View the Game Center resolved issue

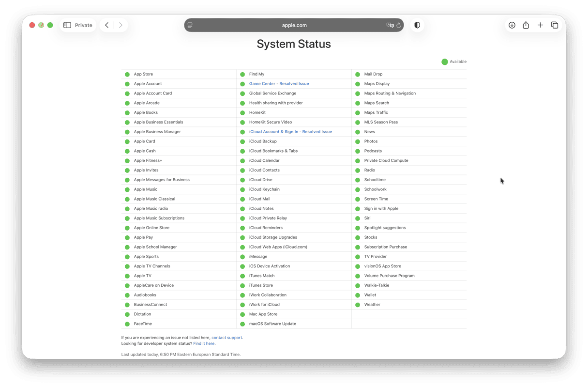(x=279, y=83)
